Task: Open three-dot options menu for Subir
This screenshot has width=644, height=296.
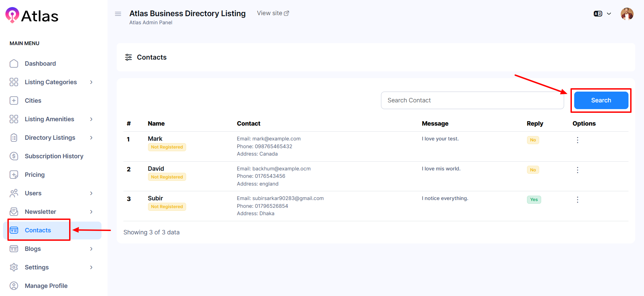Action: click(577, 200)
